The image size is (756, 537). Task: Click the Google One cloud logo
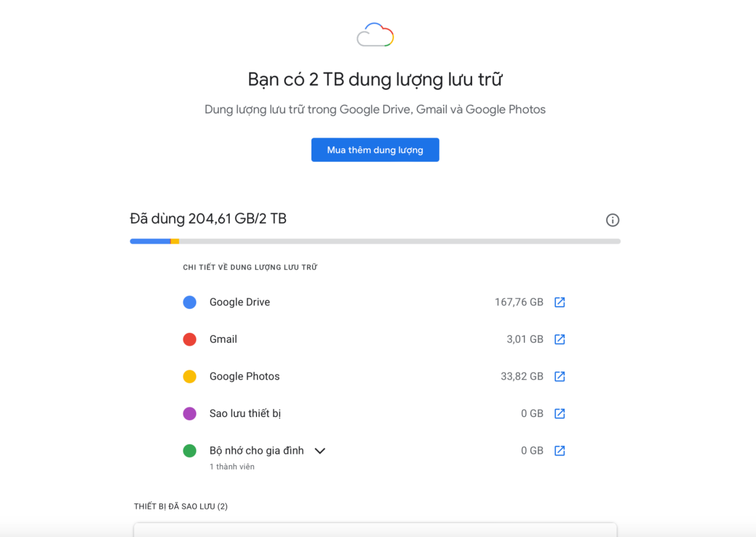pos(375,35)
